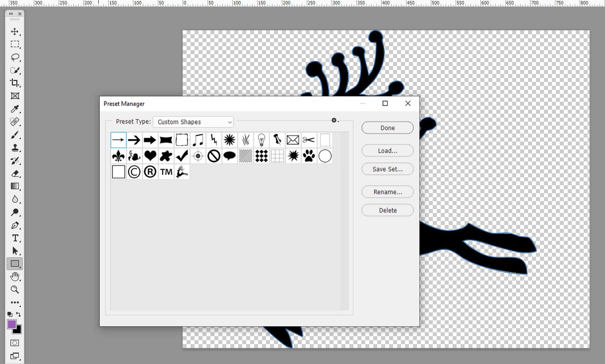This screenshot has width=605, height=364.
Task: Select the Spot Healing Brush tool
Action: (15, 122)
